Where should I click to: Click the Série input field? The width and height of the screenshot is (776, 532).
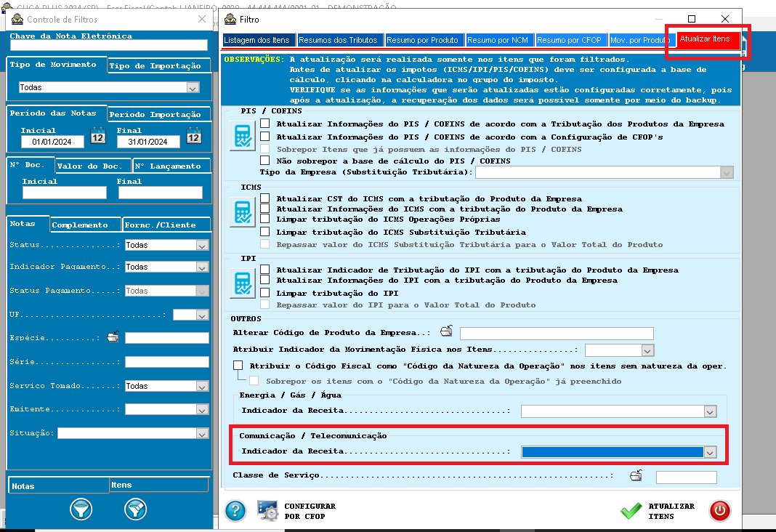[x=167, y=362]
